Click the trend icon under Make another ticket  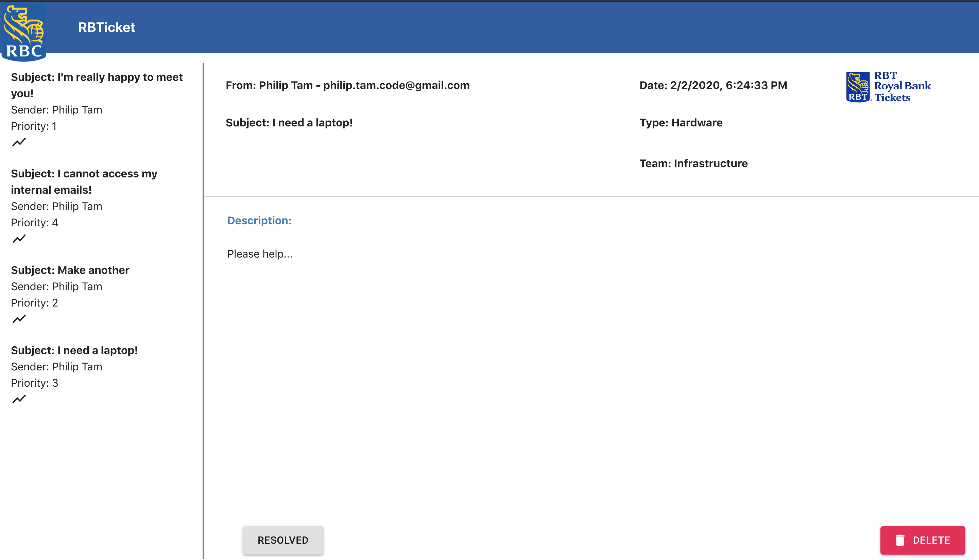point(19,319)
